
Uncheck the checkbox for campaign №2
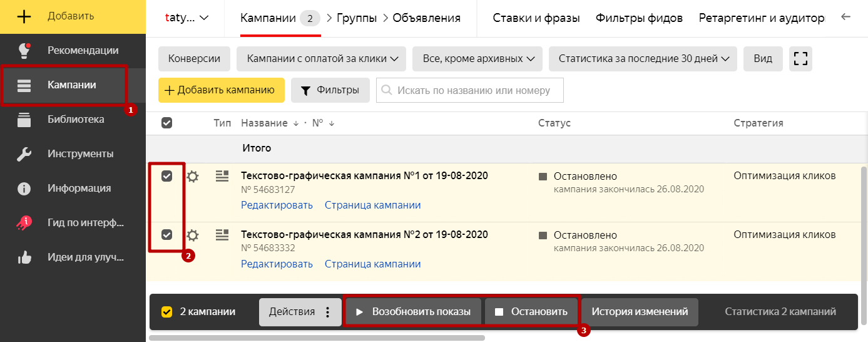click(166, 235)
